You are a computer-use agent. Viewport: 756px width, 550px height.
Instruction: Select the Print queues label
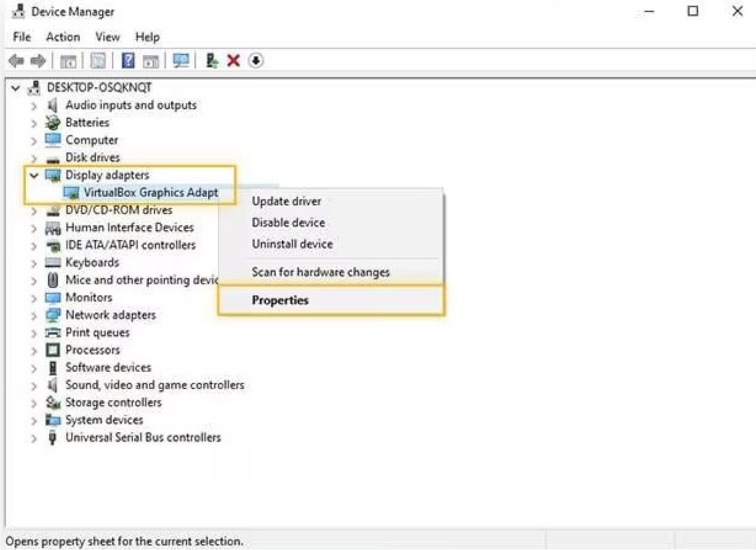coord(97,332)
